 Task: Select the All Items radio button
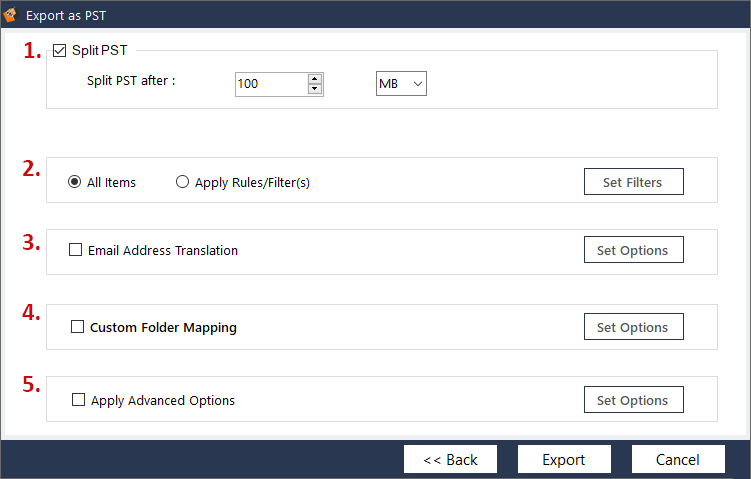[75, 182]
